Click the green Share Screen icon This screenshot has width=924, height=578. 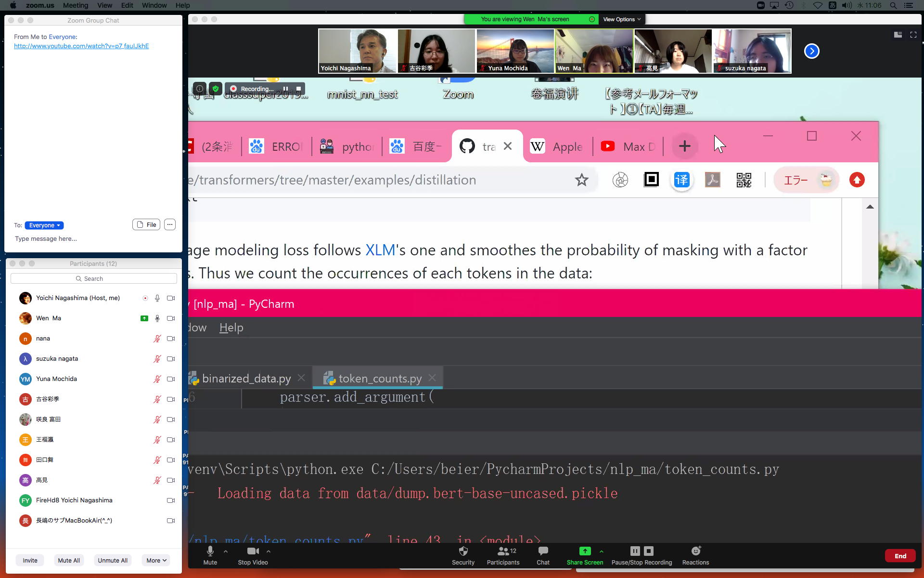point(584,552)
